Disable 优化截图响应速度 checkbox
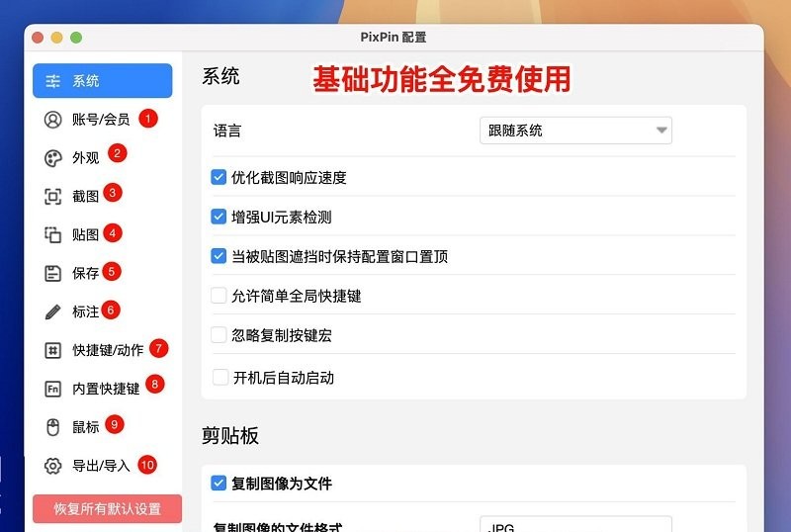This screenshot has width=791, height=532. pyautogui.click(x=220, y=178)
